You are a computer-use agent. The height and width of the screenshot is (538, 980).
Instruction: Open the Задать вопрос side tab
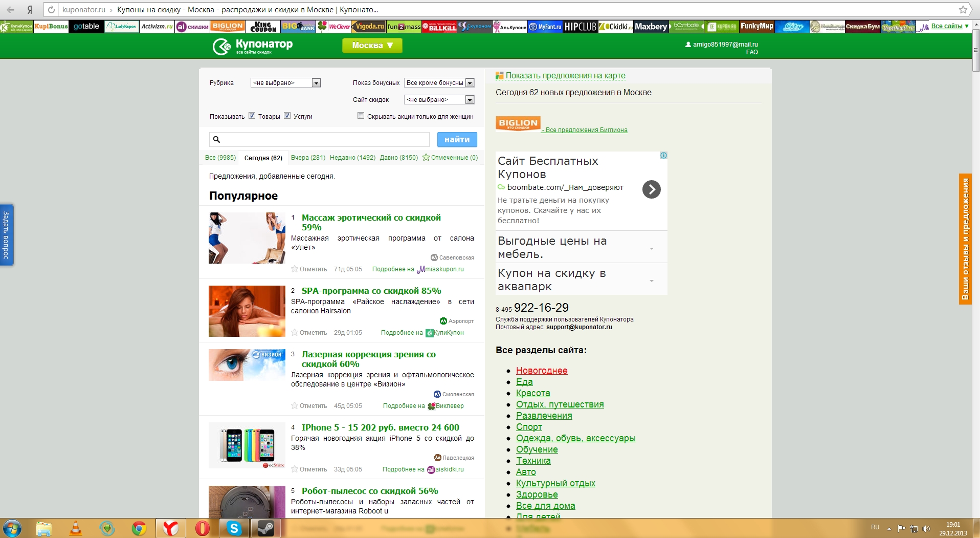7,235
